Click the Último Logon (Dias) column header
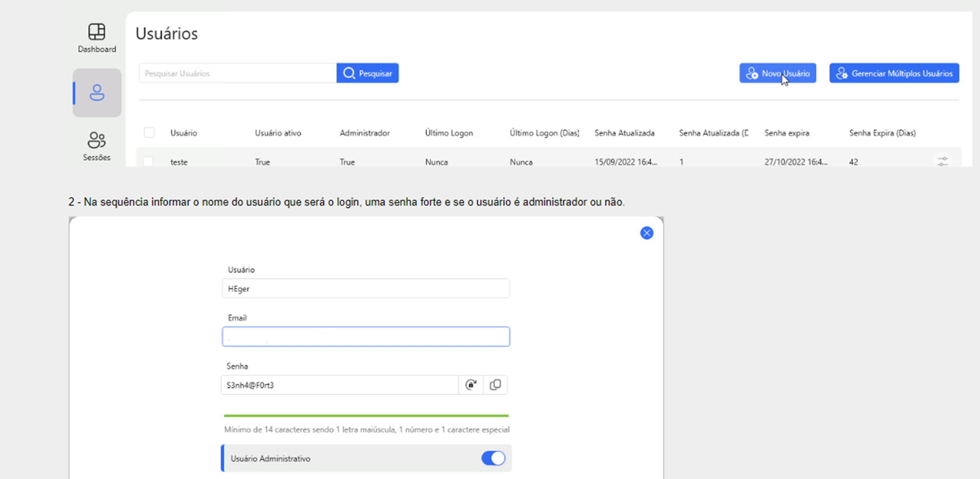This screenshot has width=980, height=479. (x=544, y=133)
